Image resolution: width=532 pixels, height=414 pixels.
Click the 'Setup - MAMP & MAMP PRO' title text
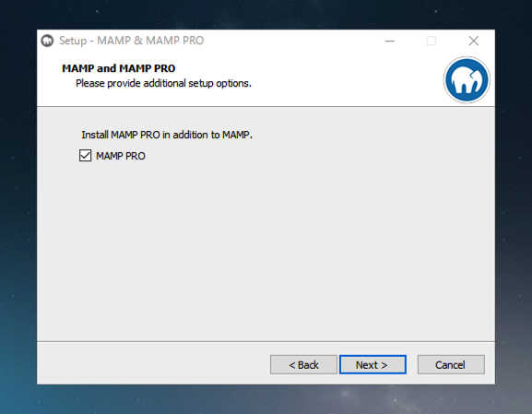tap(131, 41)
